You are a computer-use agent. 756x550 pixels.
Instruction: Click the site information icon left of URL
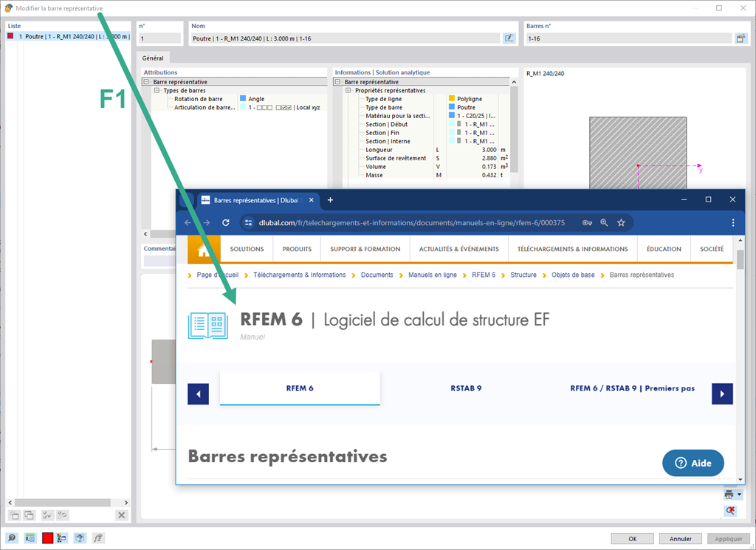pyautogui.click(x=249, y=223)
